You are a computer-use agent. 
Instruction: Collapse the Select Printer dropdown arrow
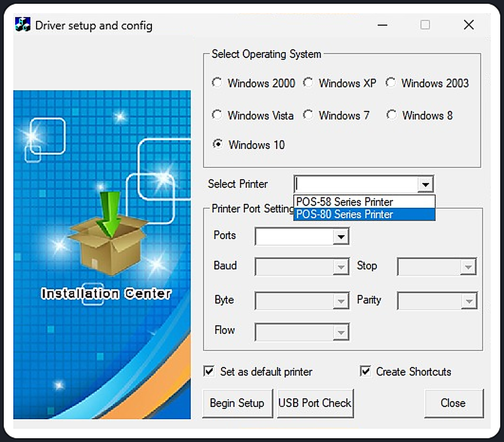425,184
